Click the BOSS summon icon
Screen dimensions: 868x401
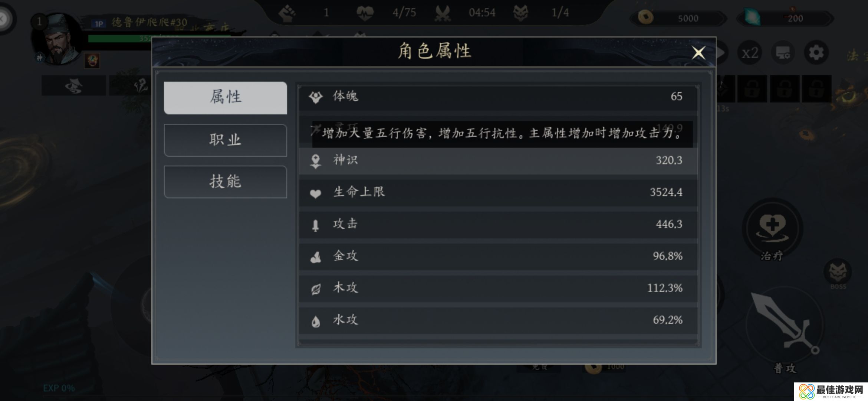pyautogui.click(x=838, y=273)
